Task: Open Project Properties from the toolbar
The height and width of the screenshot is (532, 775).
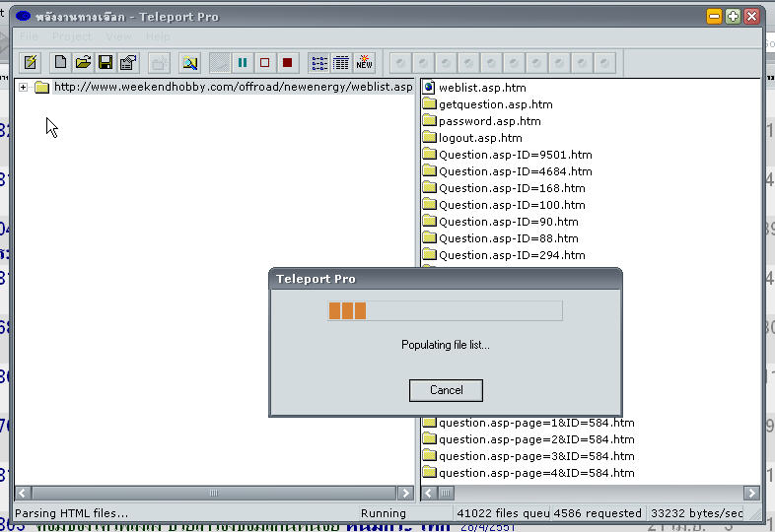Action: coord(127,63)
